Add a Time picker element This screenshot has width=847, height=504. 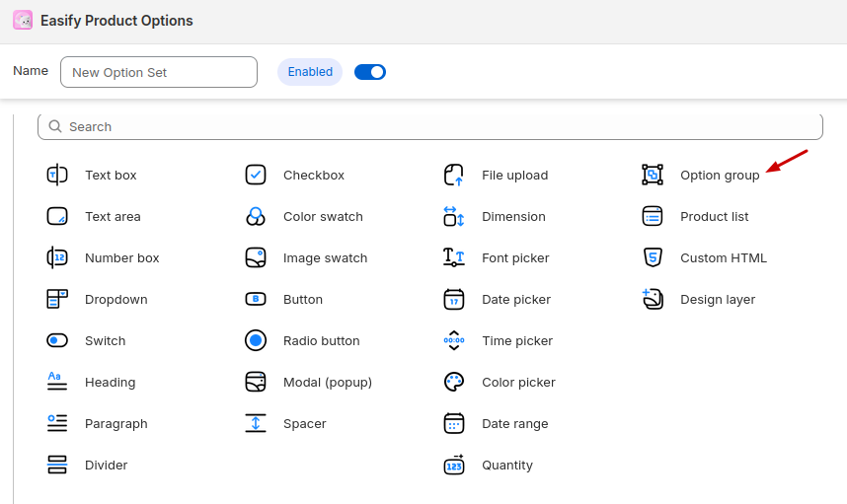point(516,341)
